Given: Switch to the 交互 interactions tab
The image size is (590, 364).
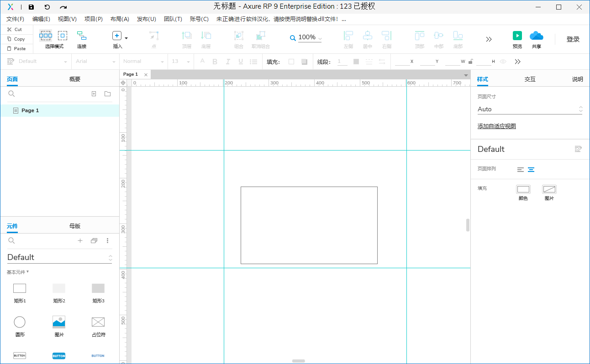Looking at the screenshot, I should pyautogui.click(x=530, y=79).
